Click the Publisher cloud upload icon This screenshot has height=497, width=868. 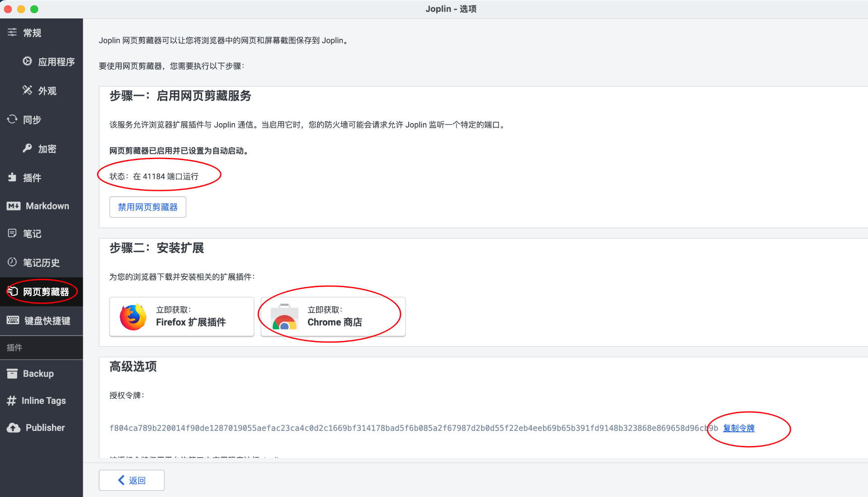[x=14, y=428]
